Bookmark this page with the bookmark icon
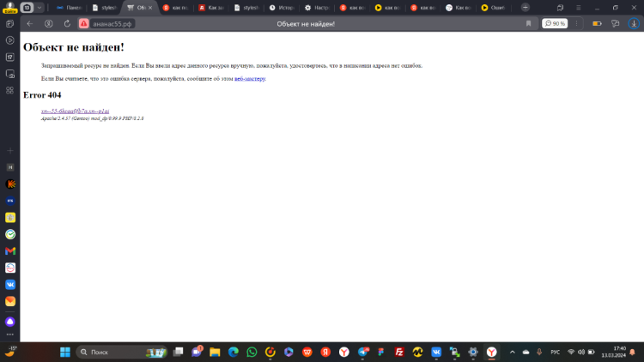 coord(529,24)
